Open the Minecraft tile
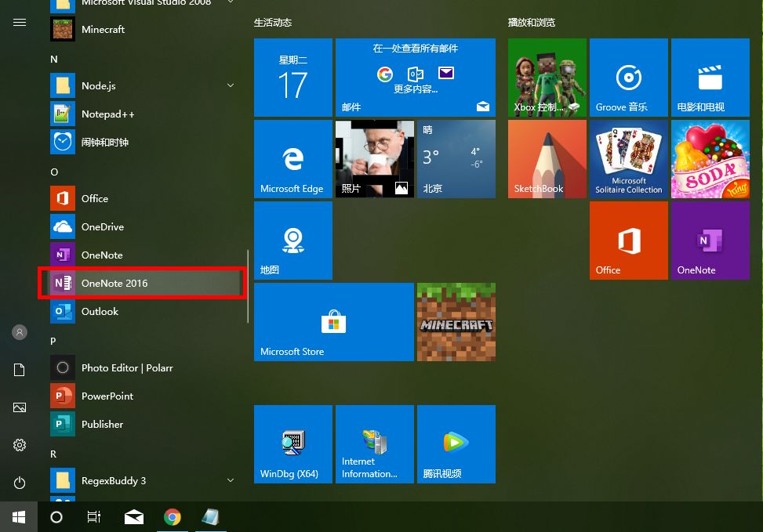 pyautogui.click(x=456, y=322)
